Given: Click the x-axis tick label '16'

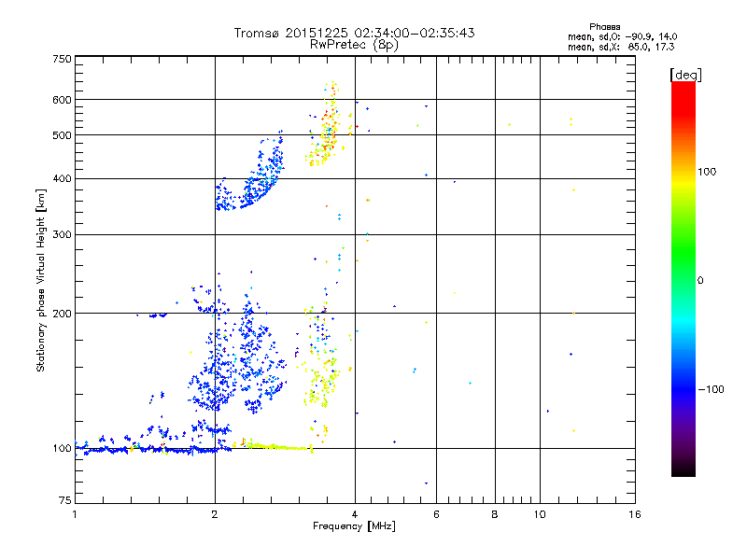Looking at the screenshot, I should pyautogui.click(x=635, y=514).
